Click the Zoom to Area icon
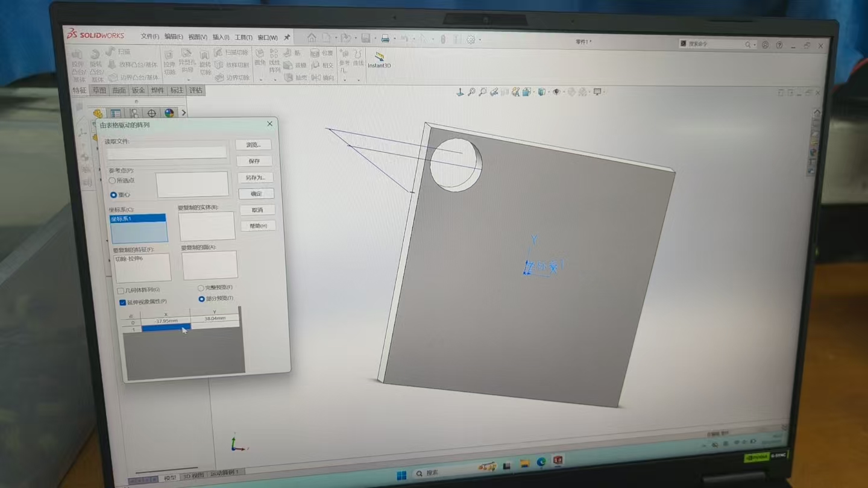This screenshot has height=488, width=868. click(482, 92)
